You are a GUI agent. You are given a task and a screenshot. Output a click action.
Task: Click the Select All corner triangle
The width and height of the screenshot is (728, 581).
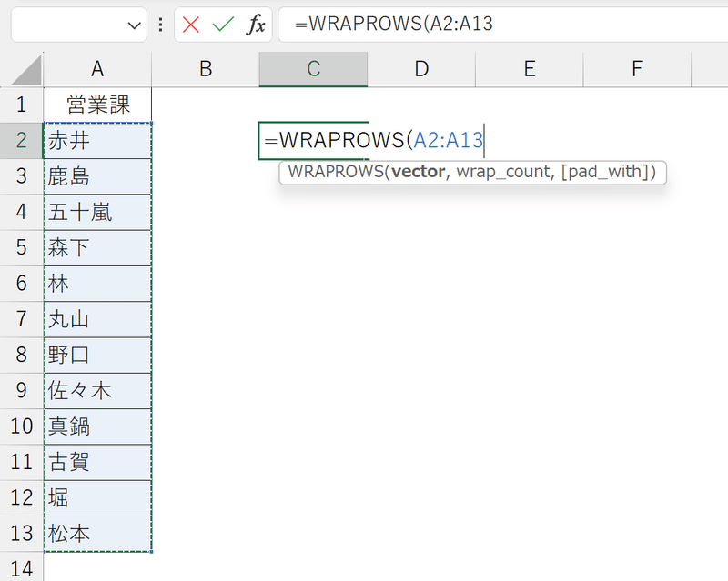click(x=26, y=70)
